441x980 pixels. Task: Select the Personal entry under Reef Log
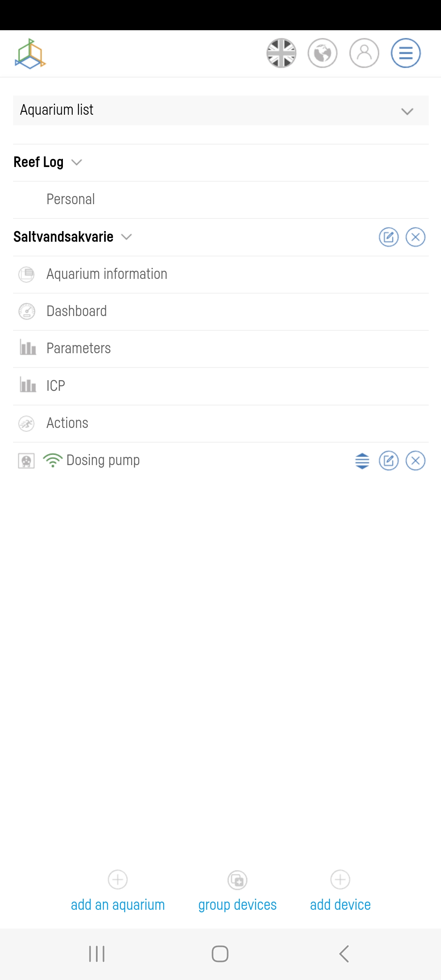click(71, 199)
